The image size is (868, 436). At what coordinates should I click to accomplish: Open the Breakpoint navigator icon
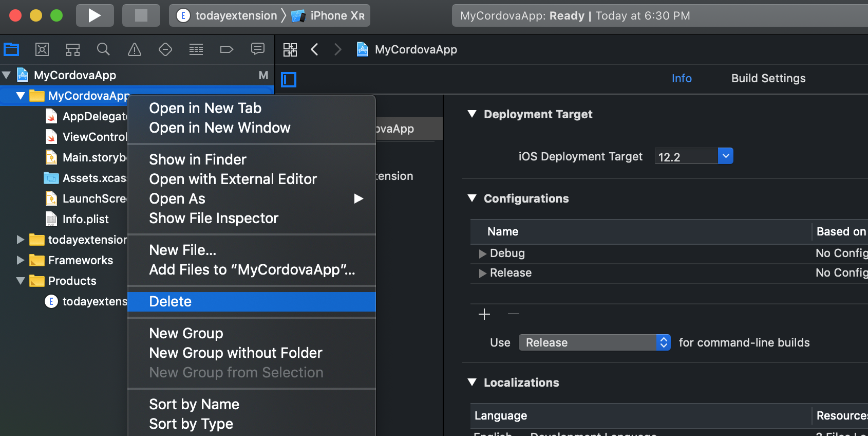227,49
